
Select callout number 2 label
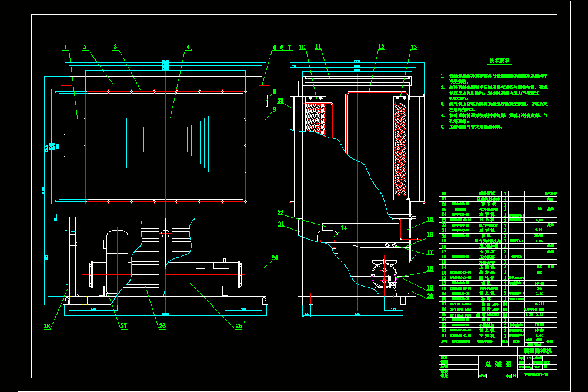(x=85, y=47)
